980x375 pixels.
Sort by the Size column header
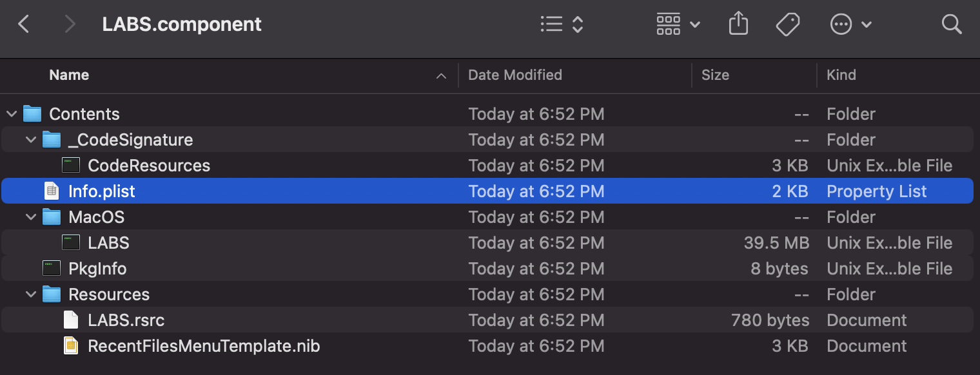714,75
